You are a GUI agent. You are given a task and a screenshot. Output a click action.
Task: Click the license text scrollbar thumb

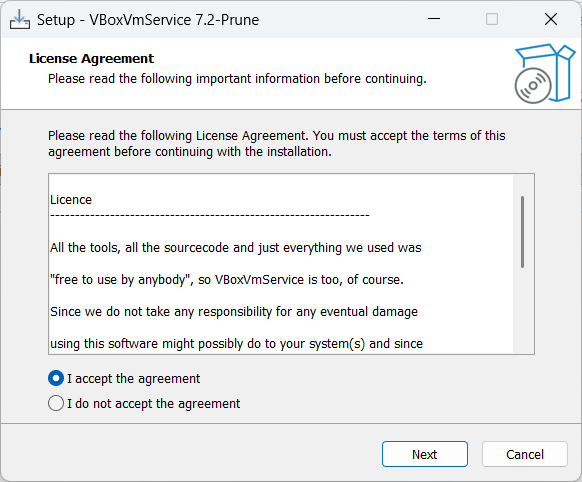(523, 232)
